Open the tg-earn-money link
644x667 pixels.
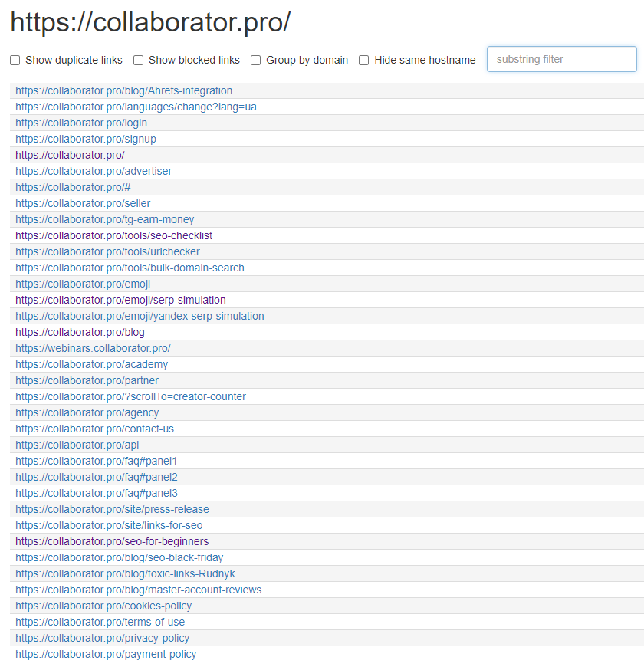coord(105,219)
